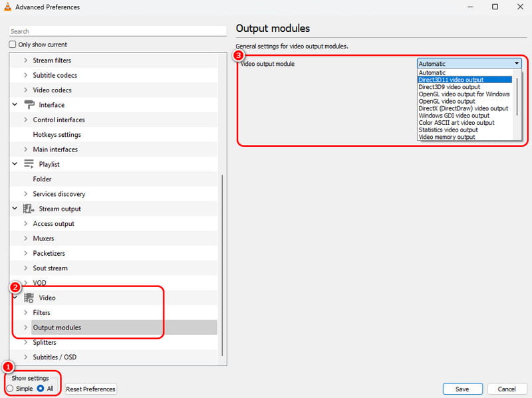
Task: Pick OpenGL video output for Windows
Action: click(x=464, y=94)
